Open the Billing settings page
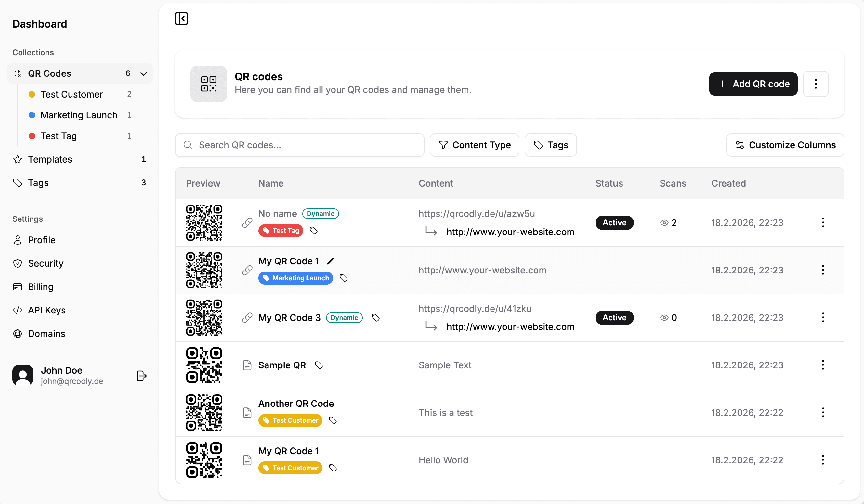 (40, 286)
